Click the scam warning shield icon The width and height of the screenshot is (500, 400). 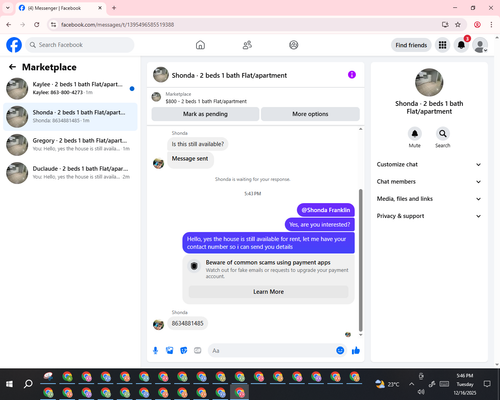tap(194, 266)
